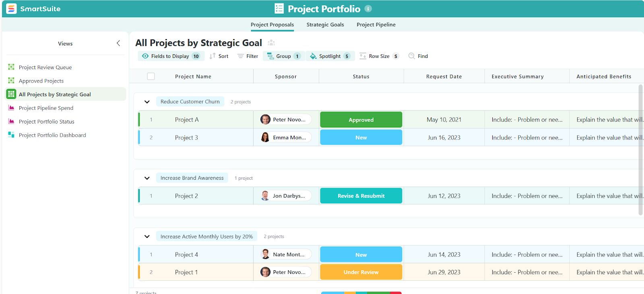
Task: Toggle the select-all checkbox in header
Action: [151, 76]
